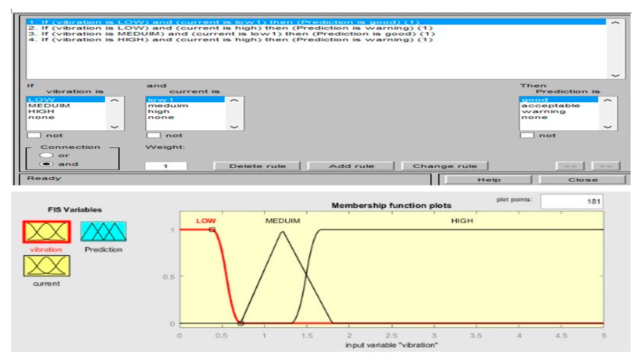Click the LOW membership function handle point
This screenshot has width=639, height=364.
(x=212, y=230)
